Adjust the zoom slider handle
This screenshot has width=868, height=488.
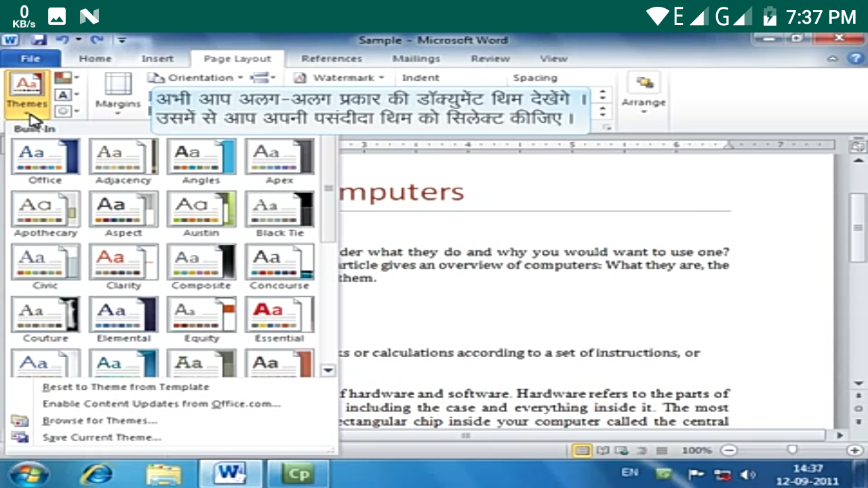click(x=791, y=450)
